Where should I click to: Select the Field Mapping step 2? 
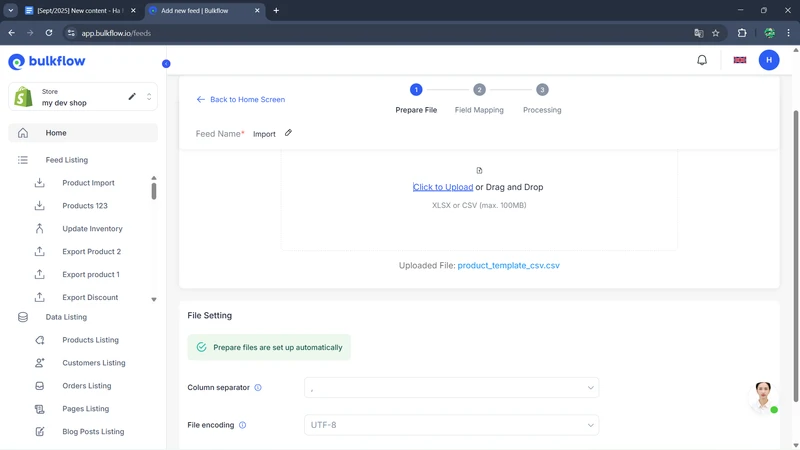coord(479,90)
